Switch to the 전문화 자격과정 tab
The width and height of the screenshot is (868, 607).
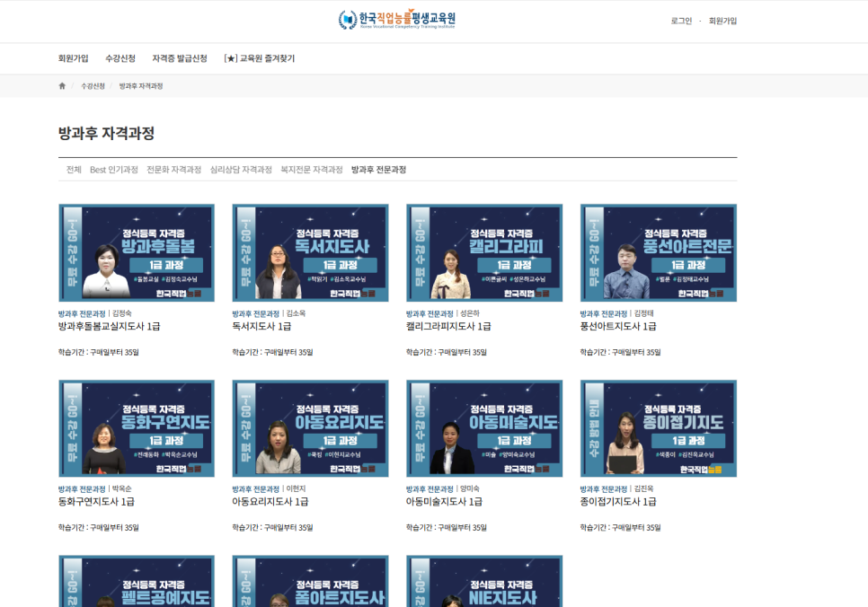tap(173, 170)
